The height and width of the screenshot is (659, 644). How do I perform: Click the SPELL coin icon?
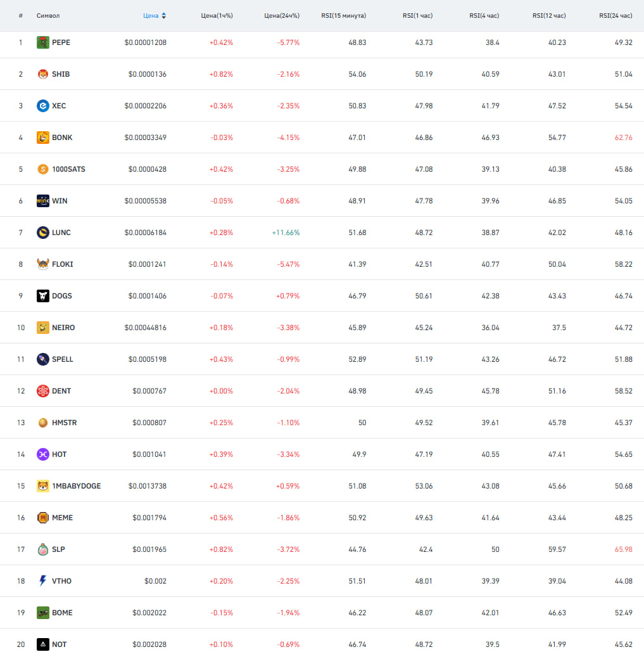coord(43,359)
